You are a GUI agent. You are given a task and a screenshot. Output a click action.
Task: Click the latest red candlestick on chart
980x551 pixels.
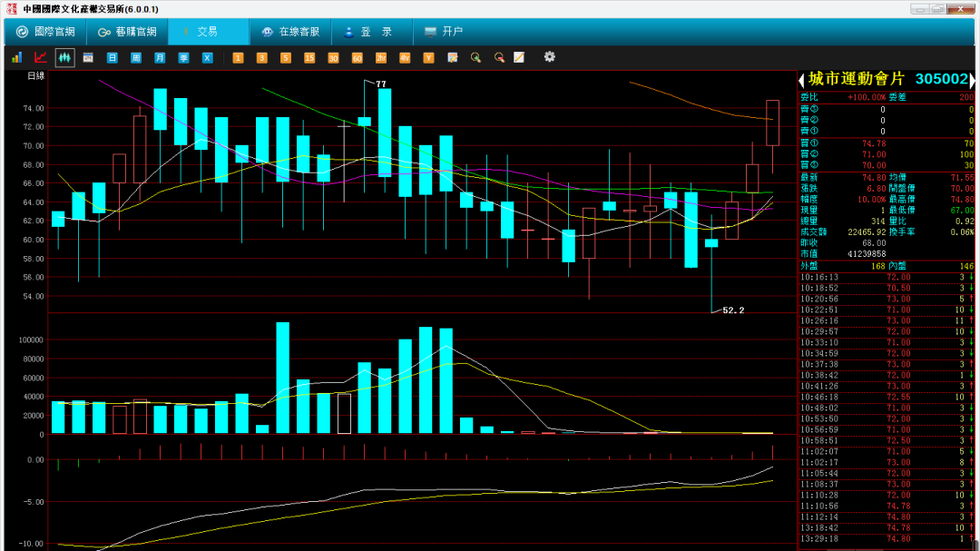(772, 123)
